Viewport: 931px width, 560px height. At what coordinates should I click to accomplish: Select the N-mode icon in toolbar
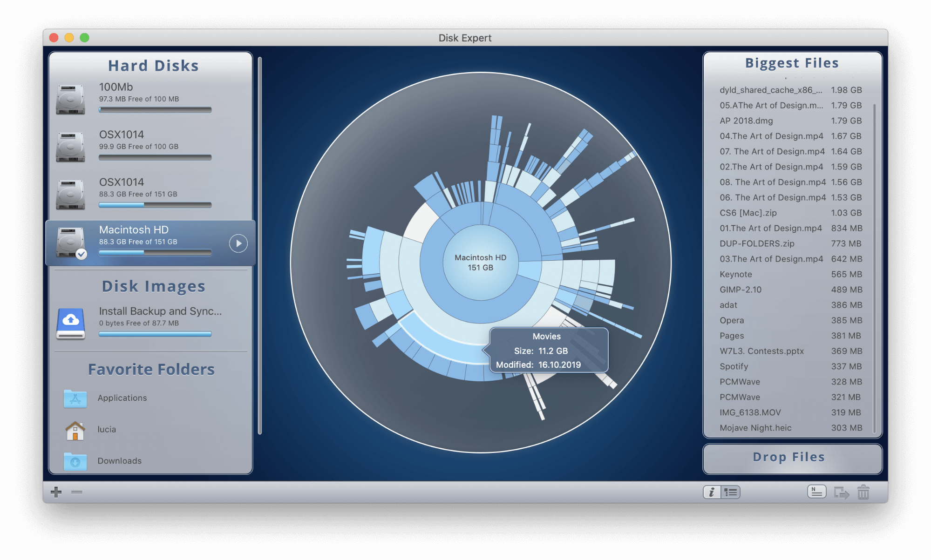coord(815,493)
